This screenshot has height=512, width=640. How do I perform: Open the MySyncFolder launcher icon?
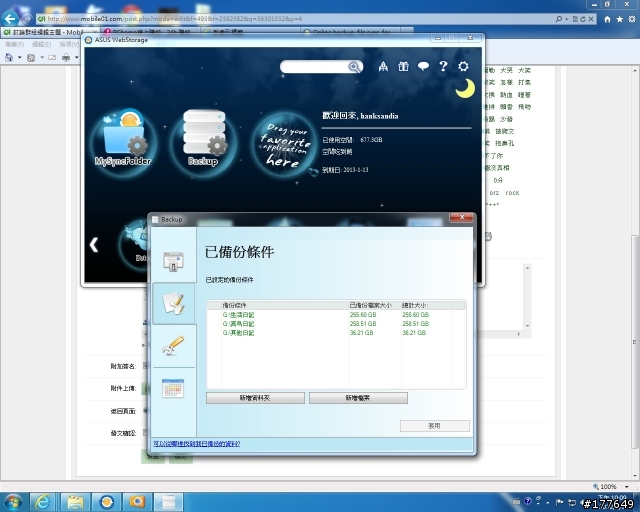pyautogui.click(x=123, y=141)
